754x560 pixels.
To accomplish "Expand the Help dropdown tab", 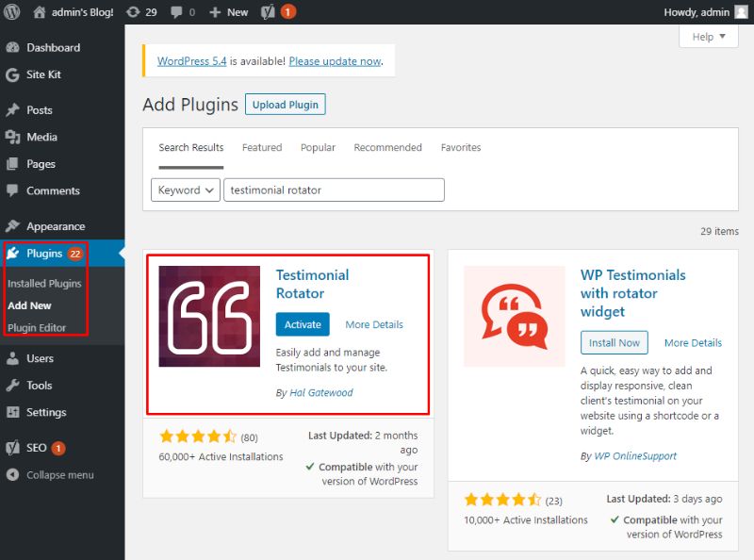I will [709, 37].
